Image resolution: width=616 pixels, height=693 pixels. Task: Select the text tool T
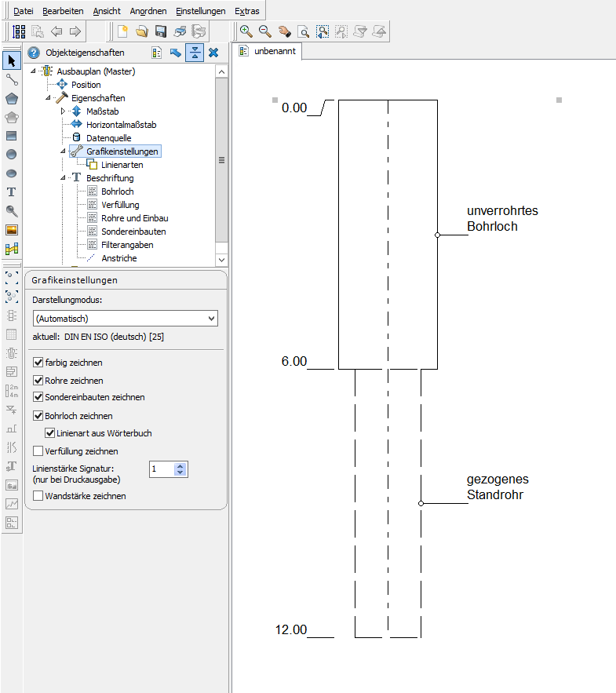point(12,191)
